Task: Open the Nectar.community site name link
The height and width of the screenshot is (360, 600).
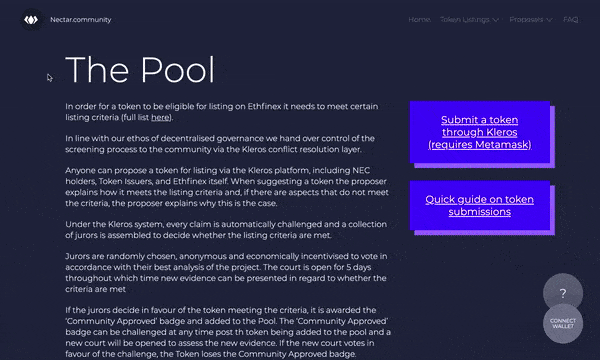Action: pyautogui.click(x=81, y=20)
